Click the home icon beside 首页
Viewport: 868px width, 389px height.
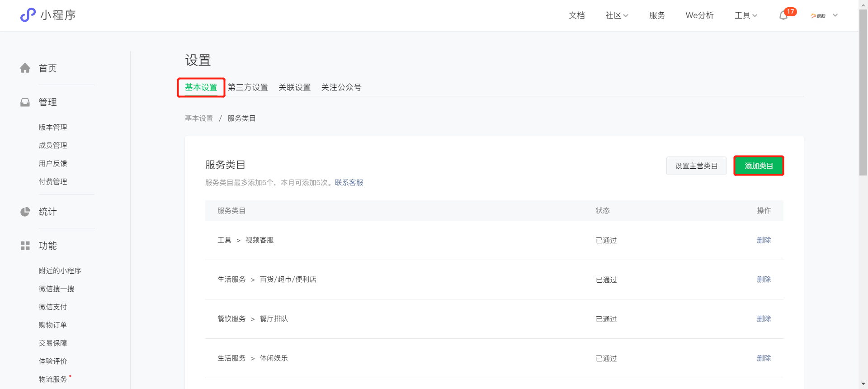(25, 68)
